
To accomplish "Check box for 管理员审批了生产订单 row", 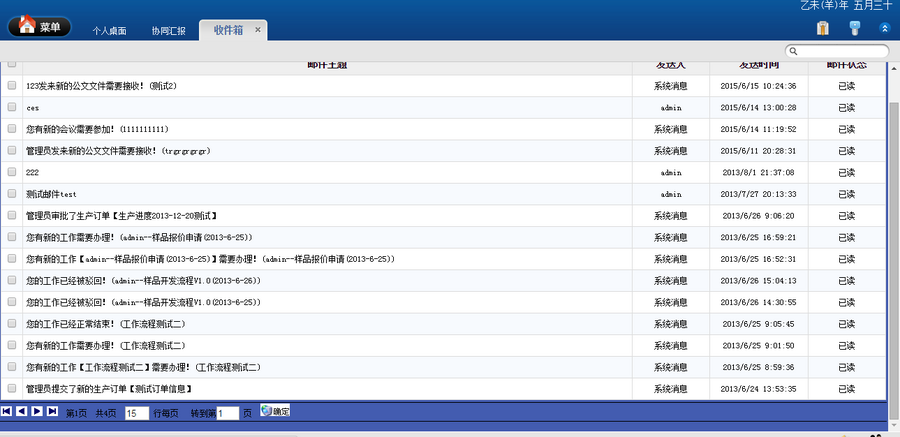I will point(12,215).
